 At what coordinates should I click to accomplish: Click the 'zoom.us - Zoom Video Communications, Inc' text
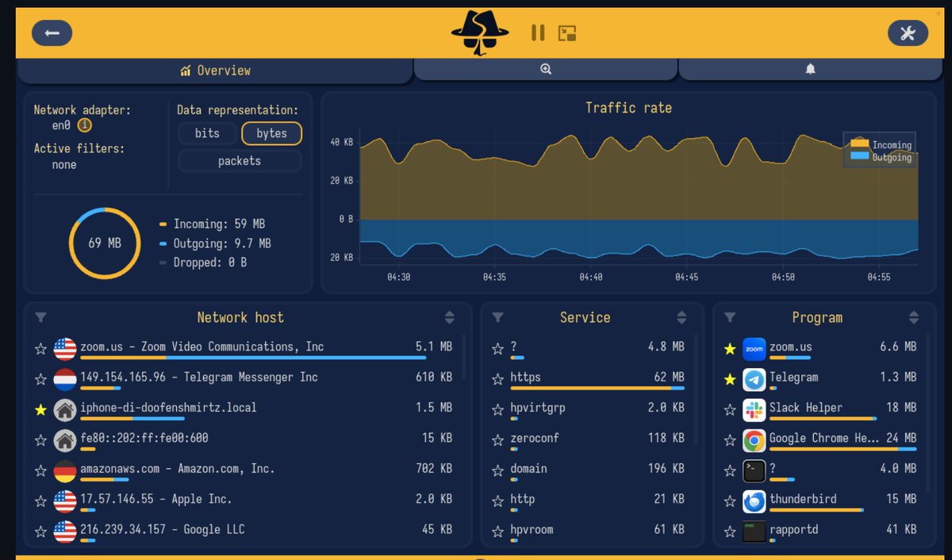pos(202,347)
